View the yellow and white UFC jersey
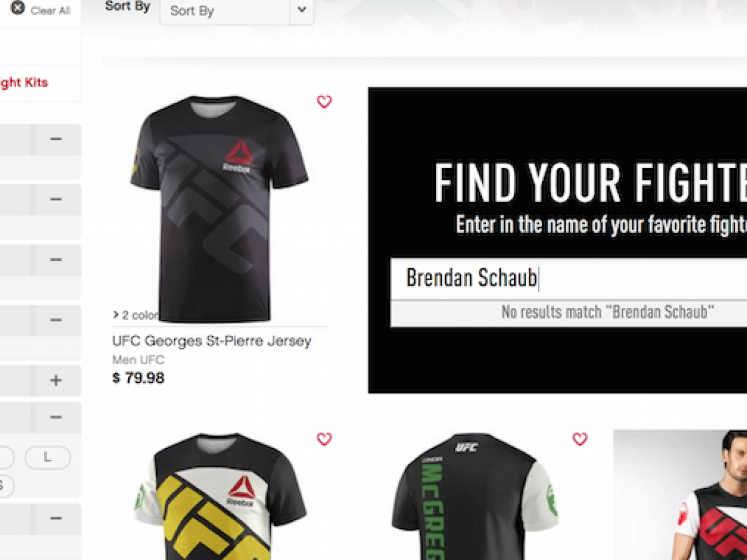This screenshot has width=747, height=560. 219,497
